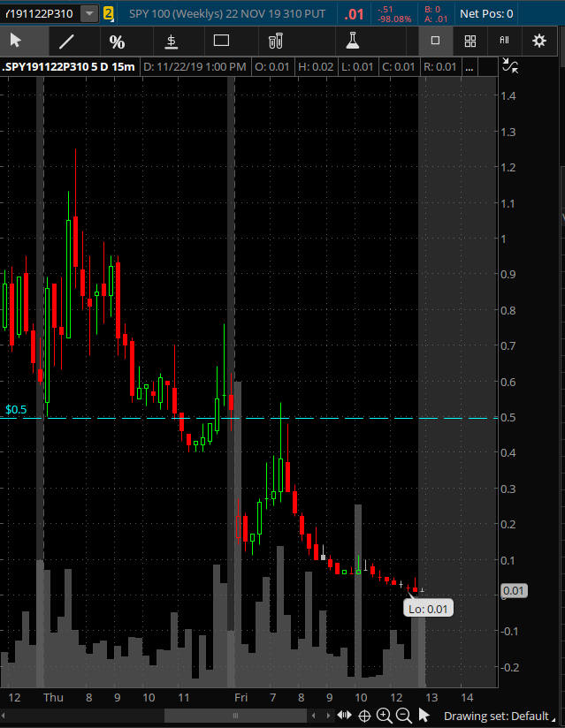Open the test tubes studies icon

tap(276, 41)
